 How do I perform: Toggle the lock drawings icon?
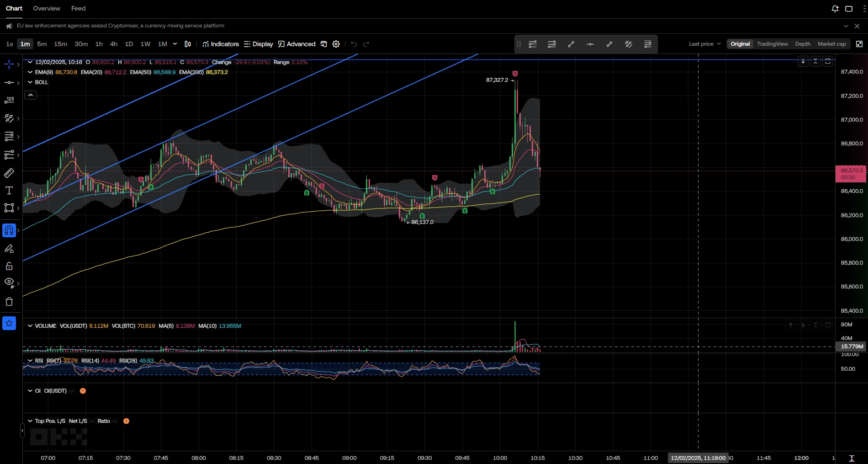pos(9,266)
